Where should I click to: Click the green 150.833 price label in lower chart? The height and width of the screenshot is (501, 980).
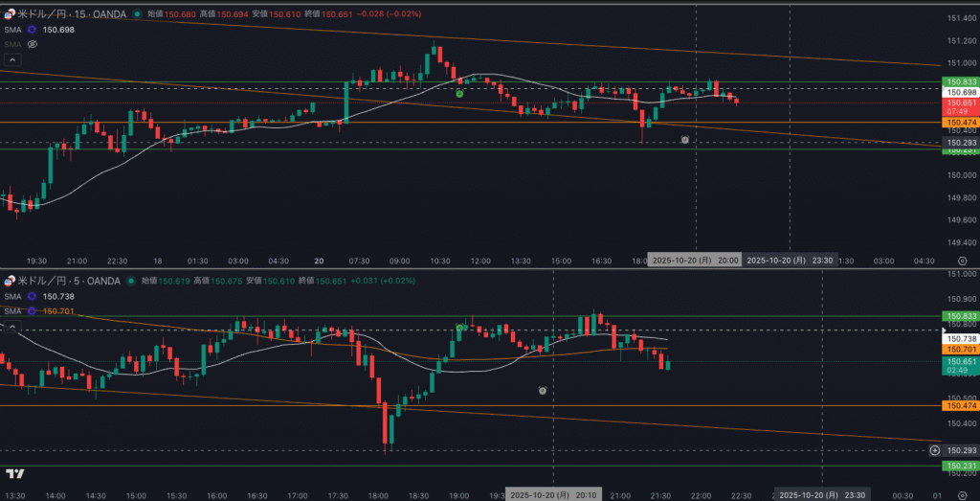click(x=960, y=316)
